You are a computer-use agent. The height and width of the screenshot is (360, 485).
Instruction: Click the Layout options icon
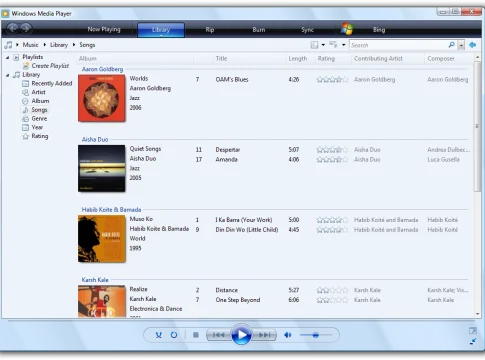coord(314,45)
